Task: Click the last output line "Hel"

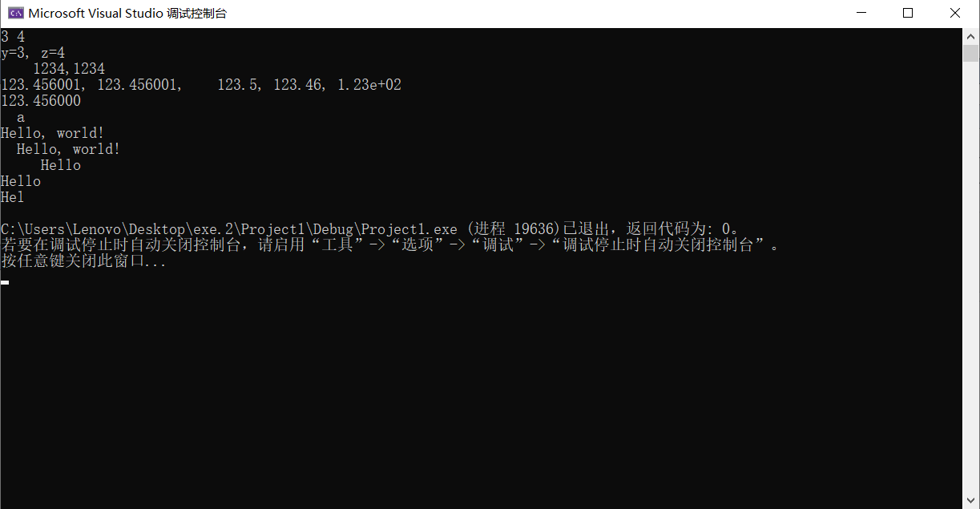Action: click(x=13, y=197)
